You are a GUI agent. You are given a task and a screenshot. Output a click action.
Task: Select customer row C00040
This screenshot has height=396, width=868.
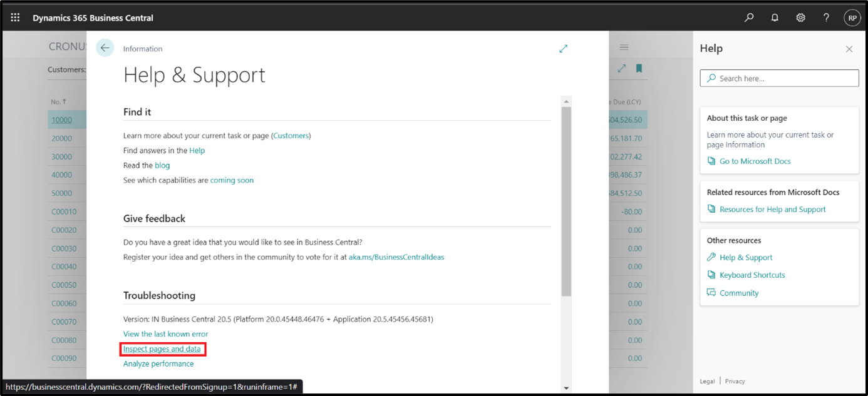64,267
